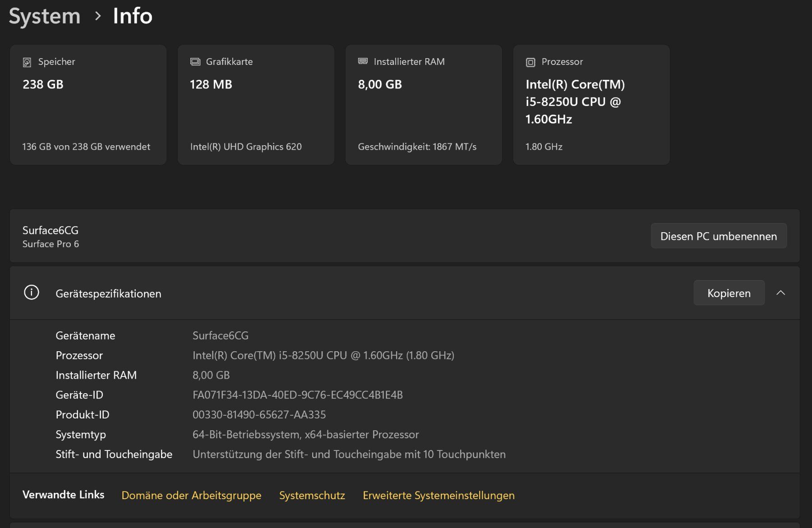Click the Gerätespezifikationen info circle icon
Screen dimensions: 812x528
(x=32, y=292)
